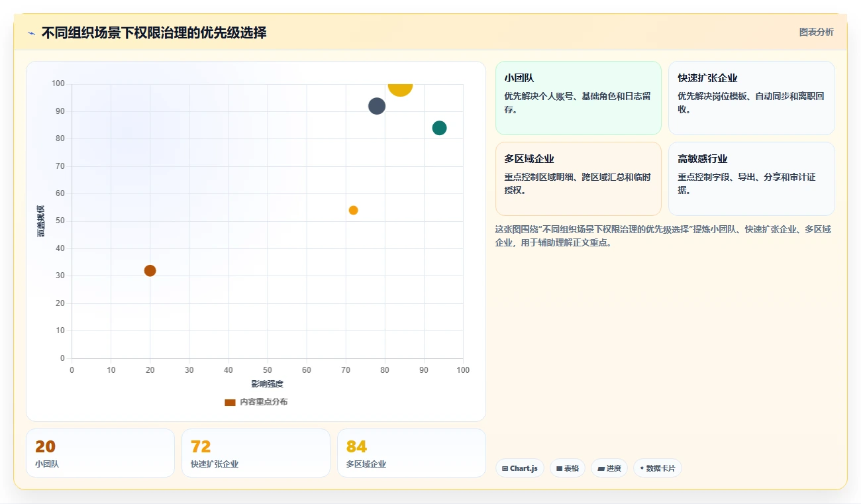Click the text 优先解决个人账号、基础角色和日志留存
861x504 pixels.
click(x=577, y=103)
